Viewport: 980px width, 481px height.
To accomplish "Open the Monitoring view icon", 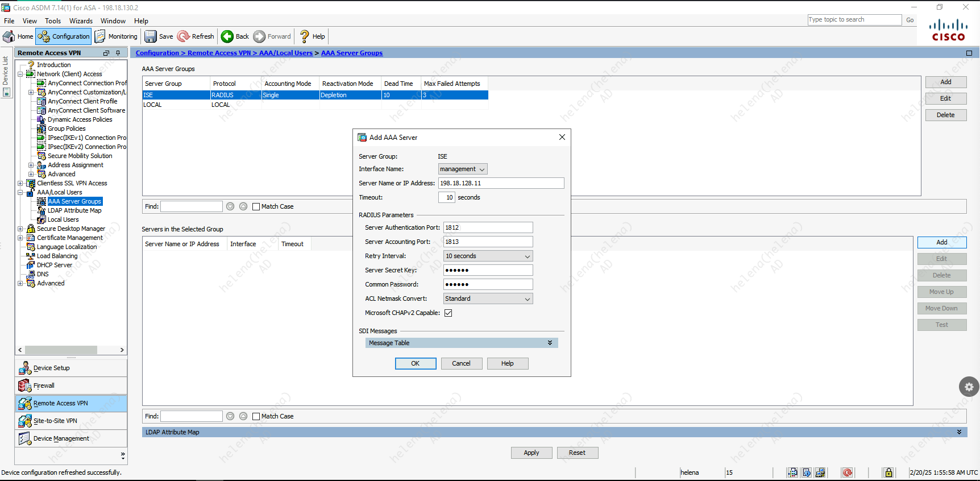I will pyautogui.click(x=100, y=36).
